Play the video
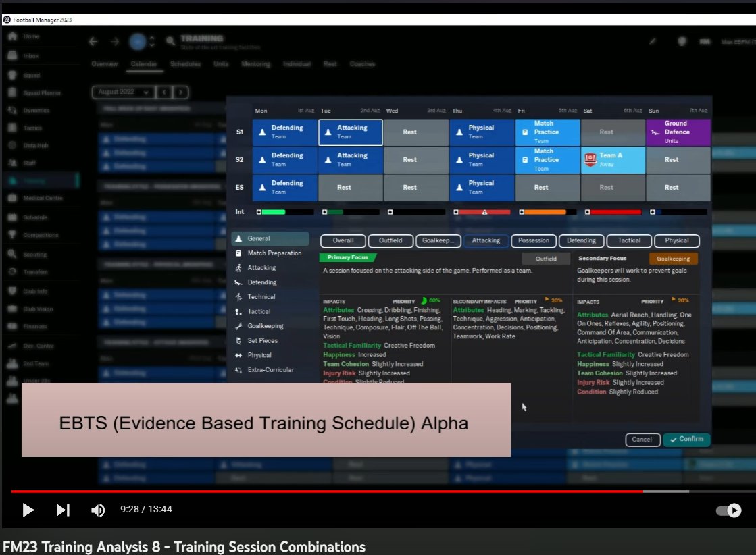 click(28, 510)
